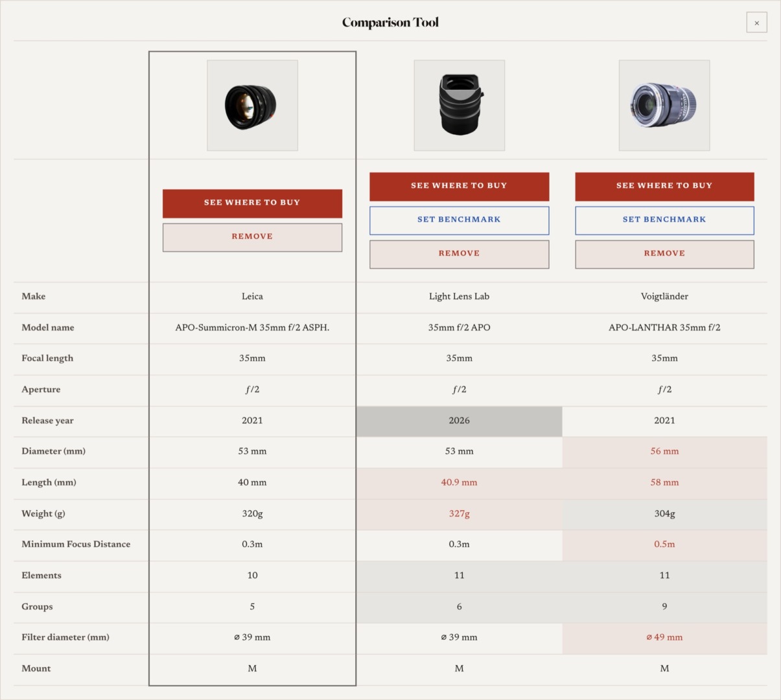This screenshot has width=781, height=700.
Task: Remove the Voigtländer lens from comparison
Action: click(x=664, y=254)
